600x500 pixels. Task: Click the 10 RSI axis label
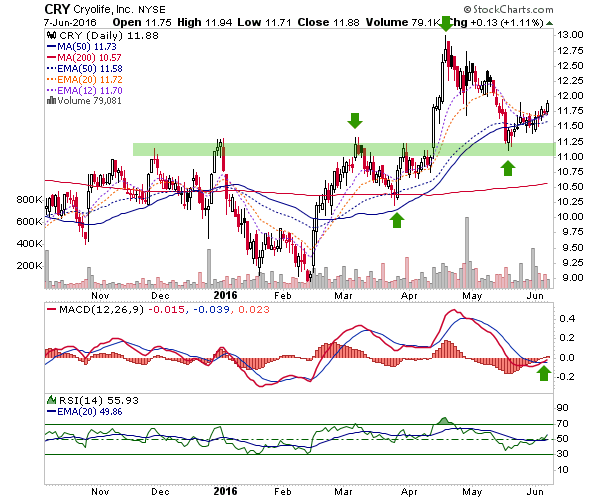(562, 469)
